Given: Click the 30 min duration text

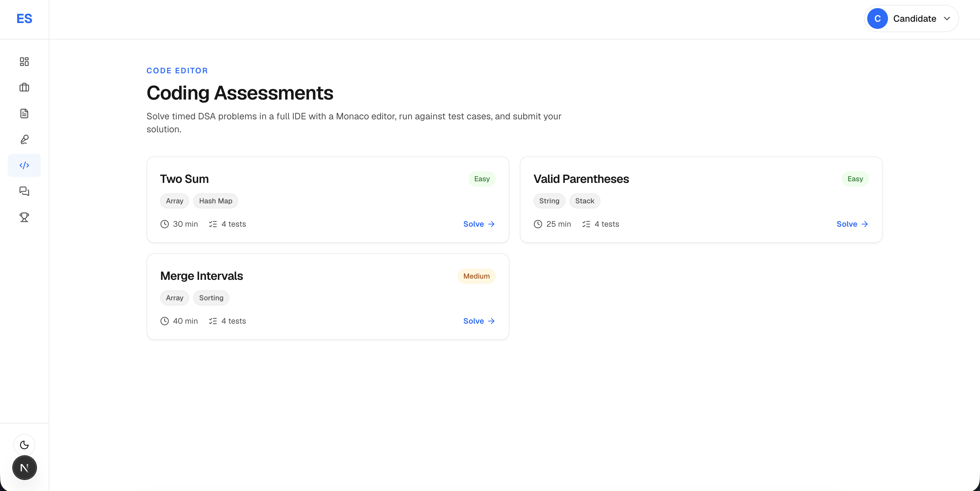Looking at the screenshot, I should click(185, 224).
